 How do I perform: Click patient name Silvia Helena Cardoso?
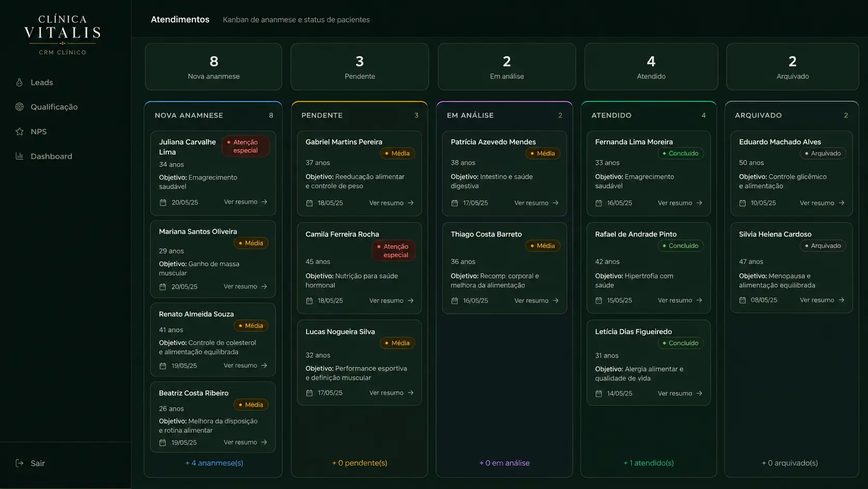(775, 234)
